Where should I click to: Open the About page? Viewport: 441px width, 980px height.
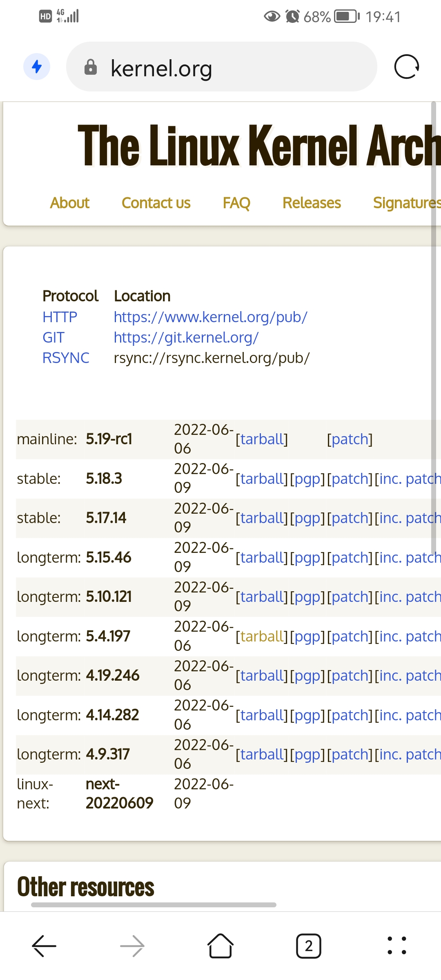(69, 203)
